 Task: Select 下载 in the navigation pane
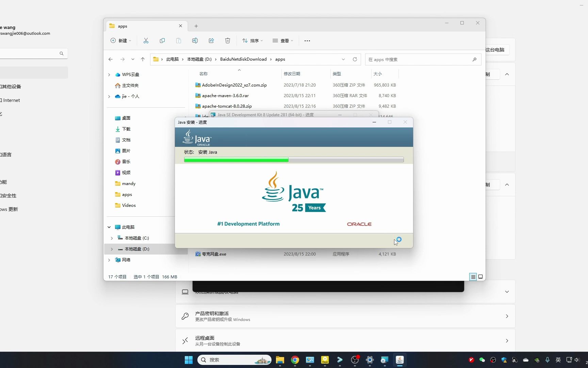(126, 129)
